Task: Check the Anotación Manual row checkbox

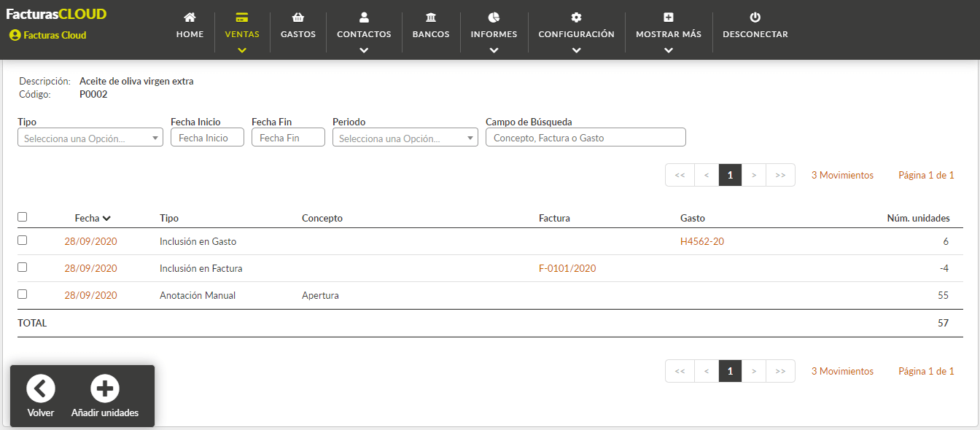Action: click(22, 294)
